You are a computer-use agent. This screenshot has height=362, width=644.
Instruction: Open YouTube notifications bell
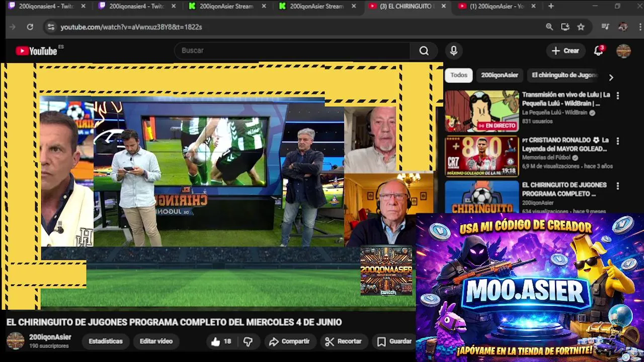[598, 50]
